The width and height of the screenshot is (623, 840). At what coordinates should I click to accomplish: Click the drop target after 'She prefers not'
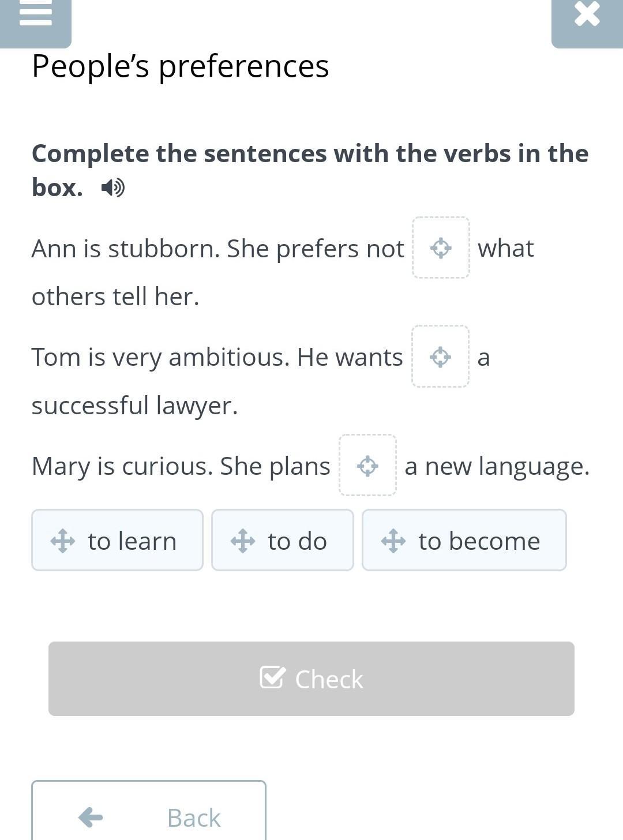(x=441, y=248)
